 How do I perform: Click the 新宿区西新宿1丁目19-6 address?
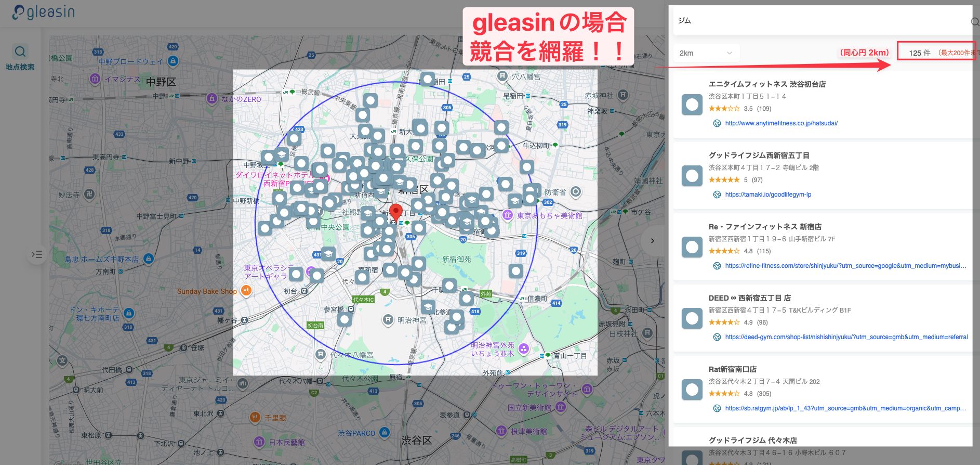click(x=772, y=239)
